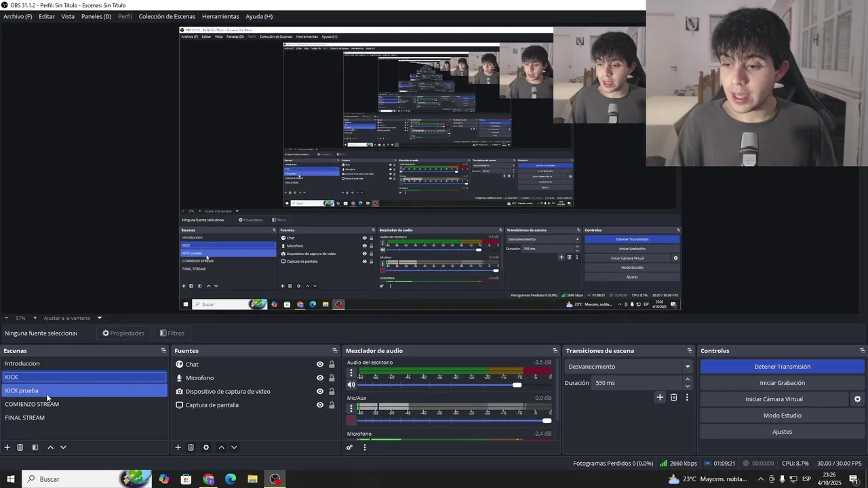Remove selected source with trash icon

191,447
